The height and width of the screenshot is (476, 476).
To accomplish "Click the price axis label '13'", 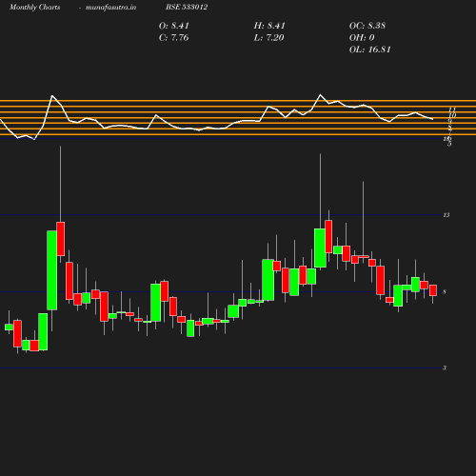I will [446, 215].
